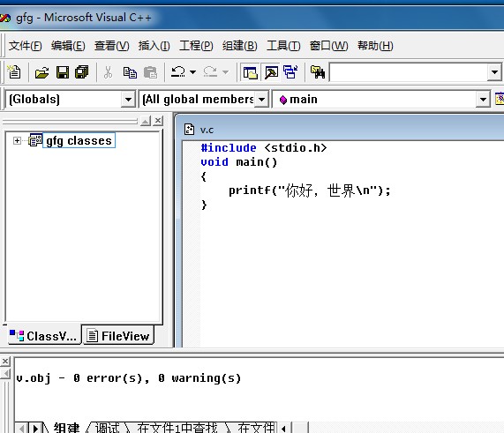This screenshot has height=433, width=504.
Task: Click the output horizontal scrollbar left arrow
Action: coord(284,429)
